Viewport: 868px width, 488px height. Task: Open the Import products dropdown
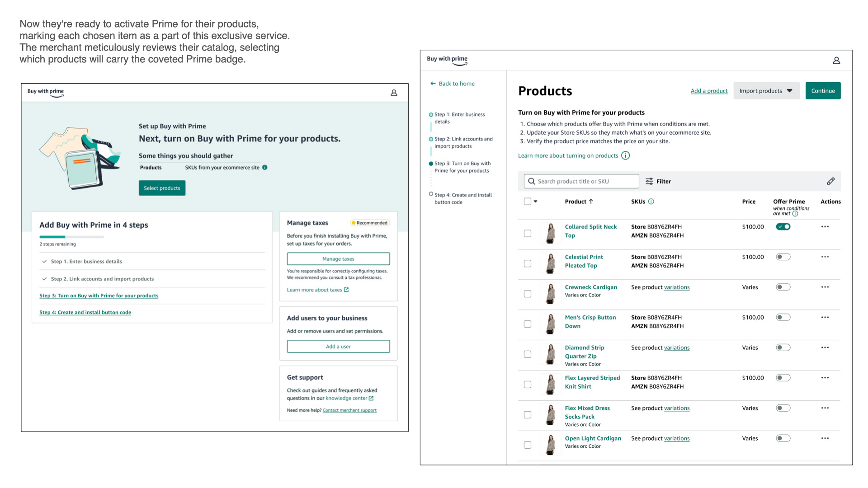tap(766, 91)
